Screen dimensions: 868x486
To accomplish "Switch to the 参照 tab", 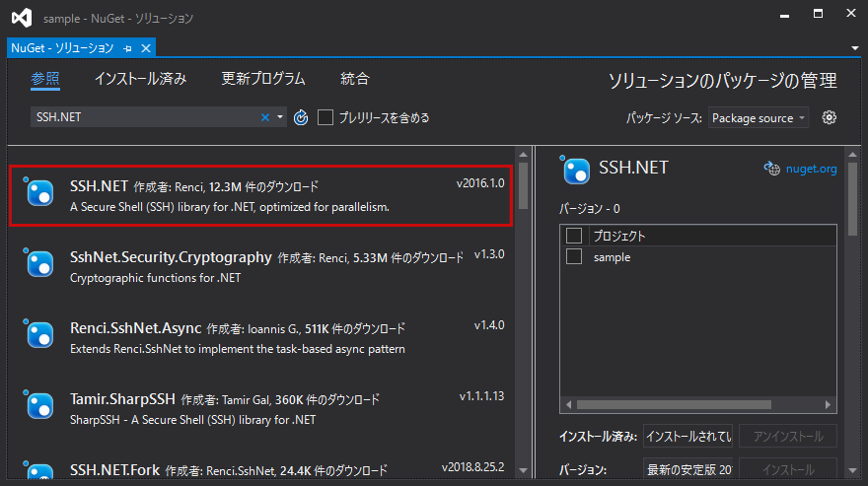I will tap(45, 79).
